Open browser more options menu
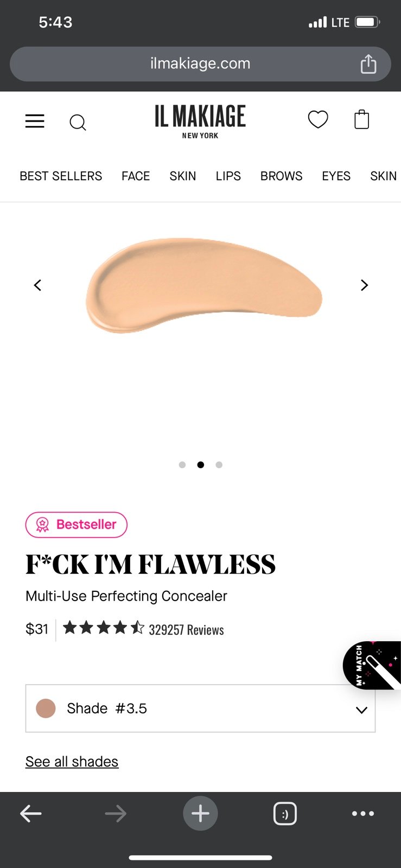This screenshot has height=868, width=401. click(363, 813)
